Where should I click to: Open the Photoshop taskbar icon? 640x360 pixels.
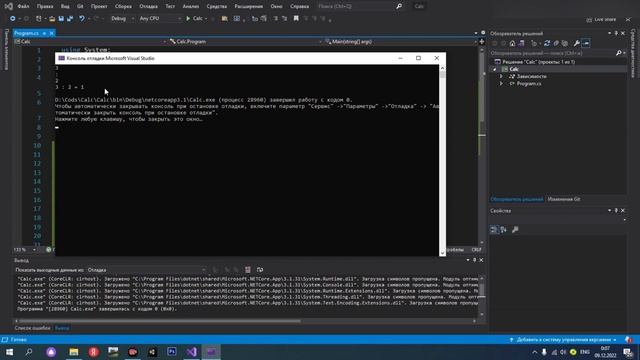[172, 352]
